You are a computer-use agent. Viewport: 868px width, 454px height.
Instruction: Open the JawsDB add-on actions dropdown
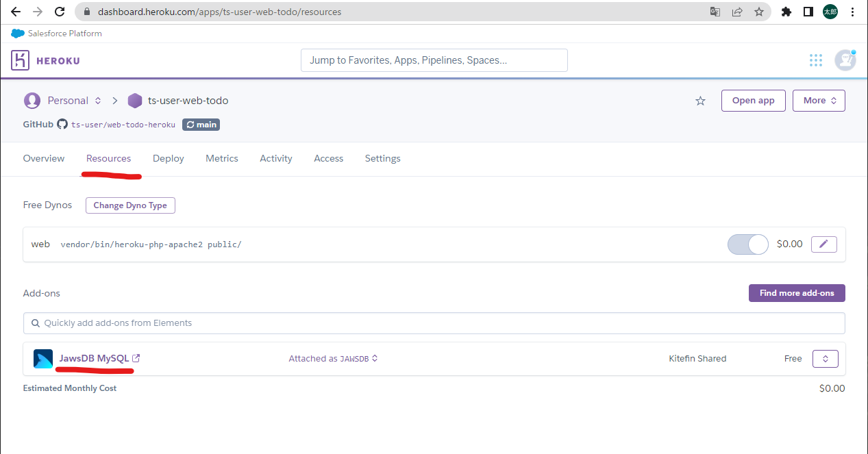826,359
